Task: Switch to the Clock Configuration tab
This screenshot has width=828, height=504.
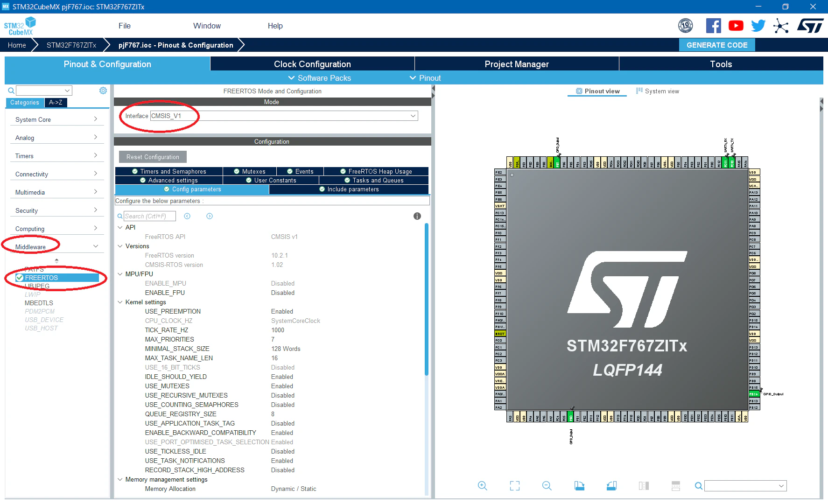Action: click(312, 64)
